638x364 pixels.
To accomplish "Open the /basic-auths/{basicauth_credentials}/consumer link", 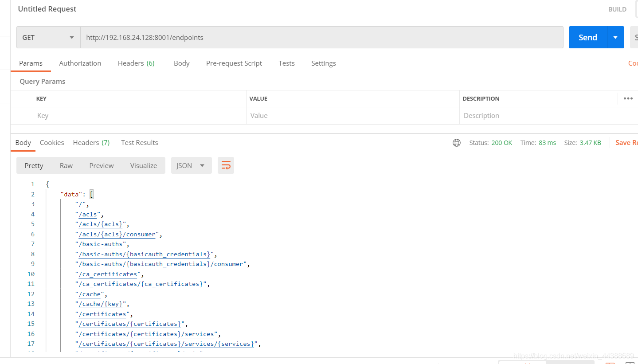I will 161,264.
